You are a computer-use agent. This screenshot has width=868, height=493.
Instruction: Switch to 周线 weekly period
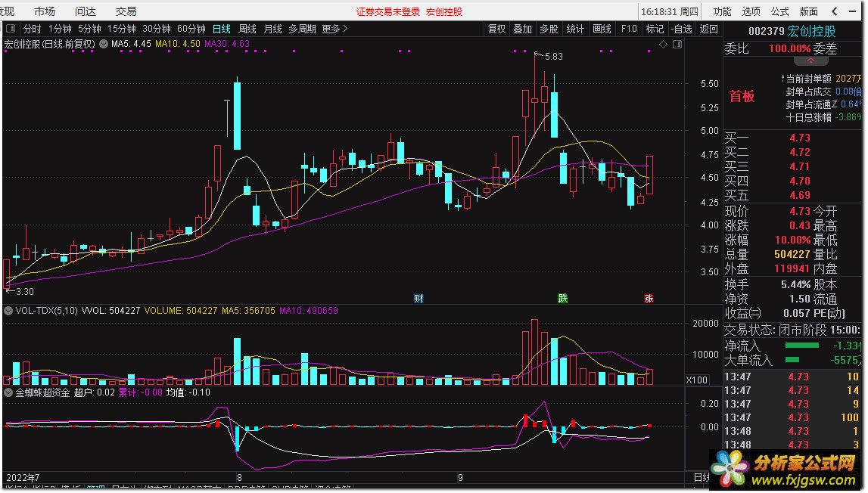247,28
